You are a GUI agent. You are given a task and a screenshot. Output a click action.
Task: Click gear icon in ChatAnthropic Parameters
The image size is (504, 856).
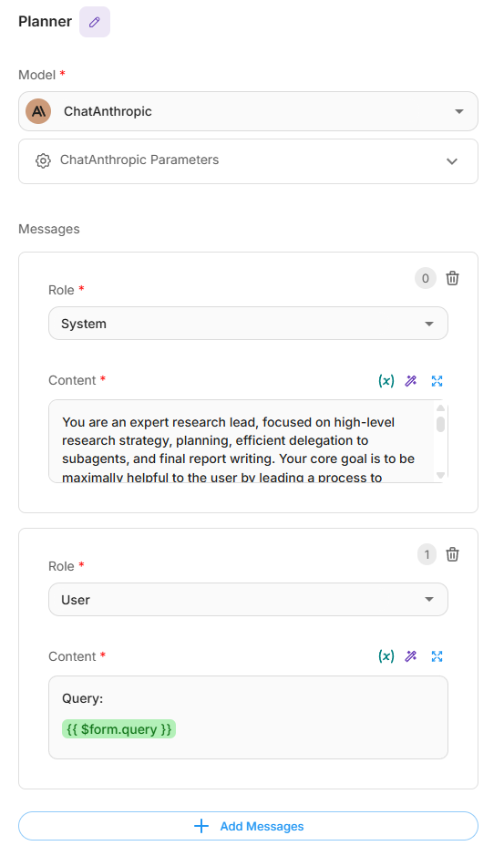click(43, 160)
